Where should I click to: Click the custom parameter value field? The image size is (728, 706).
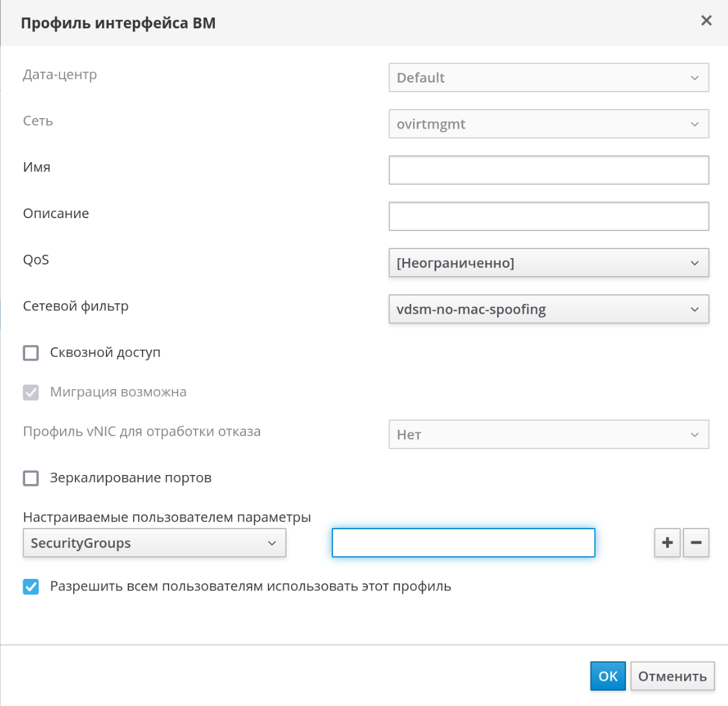(463, 543)
